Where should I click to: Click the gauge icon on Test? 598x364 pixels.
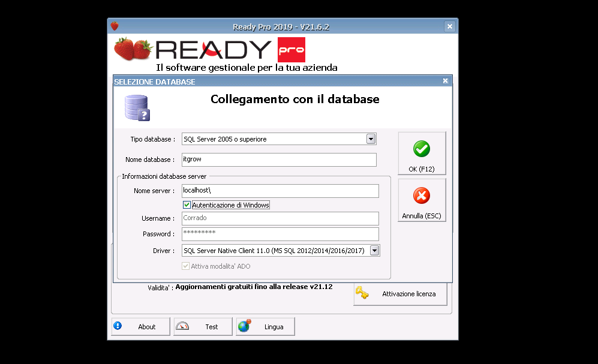[182, 326]
